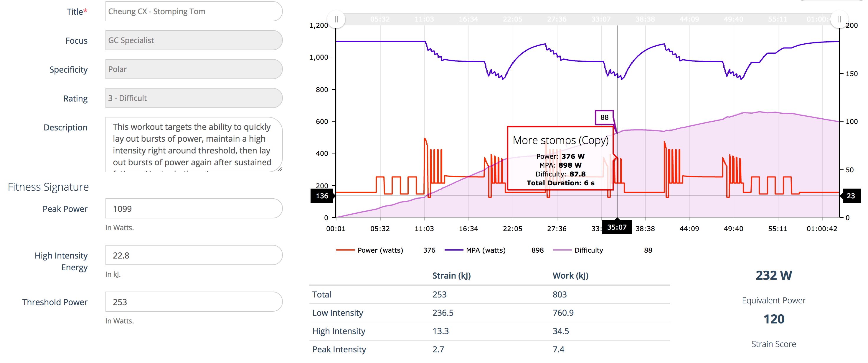This screenshot has width=868, height=363.
Task: Click the right range slider handle on chart
Action: (839, 19)
